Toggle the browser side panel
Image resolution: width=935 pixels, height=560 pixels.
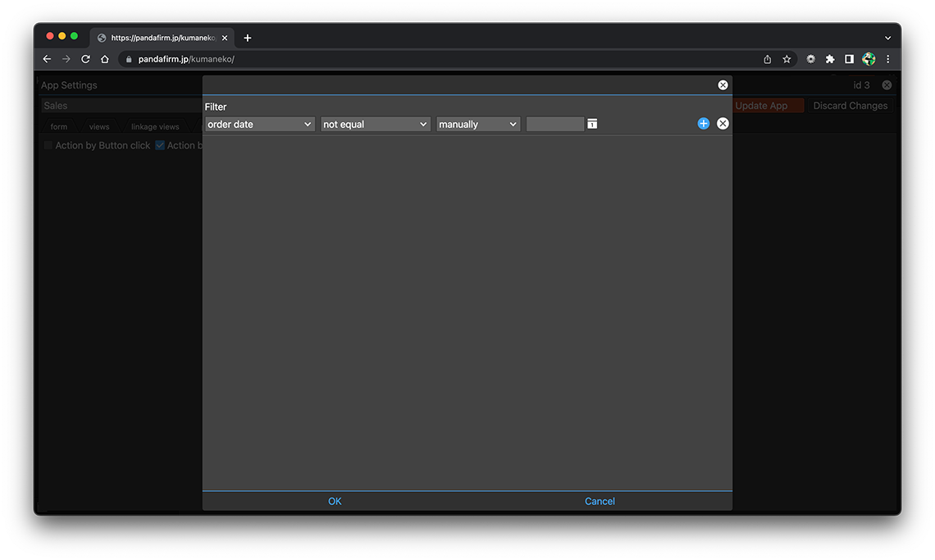[849, 59]
